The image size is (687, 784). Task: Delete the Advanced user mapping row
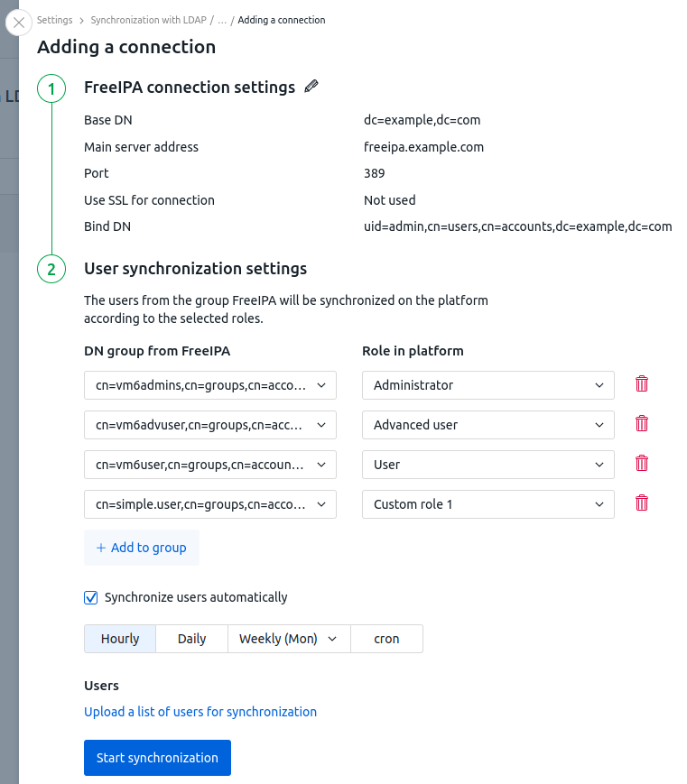point(642,424)
